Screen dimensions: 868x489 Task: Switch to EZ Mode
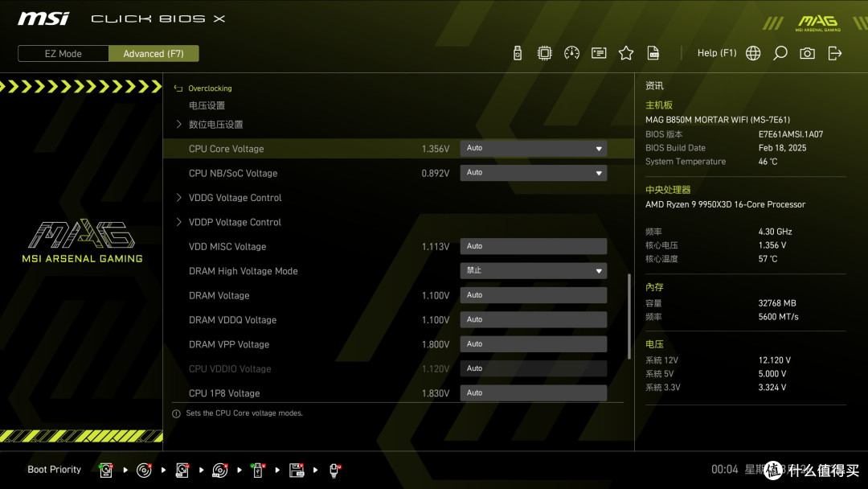tap(63, 54)
